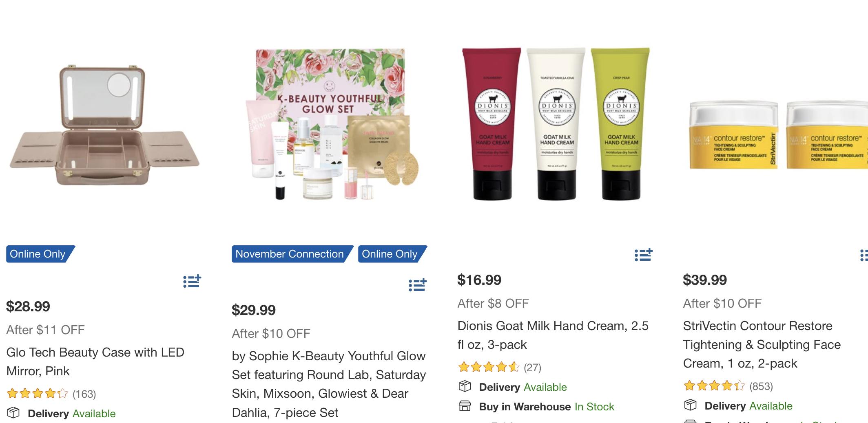Click delivery box icon under Glo Tech case
868x423 pixels.
click(13, 412)
